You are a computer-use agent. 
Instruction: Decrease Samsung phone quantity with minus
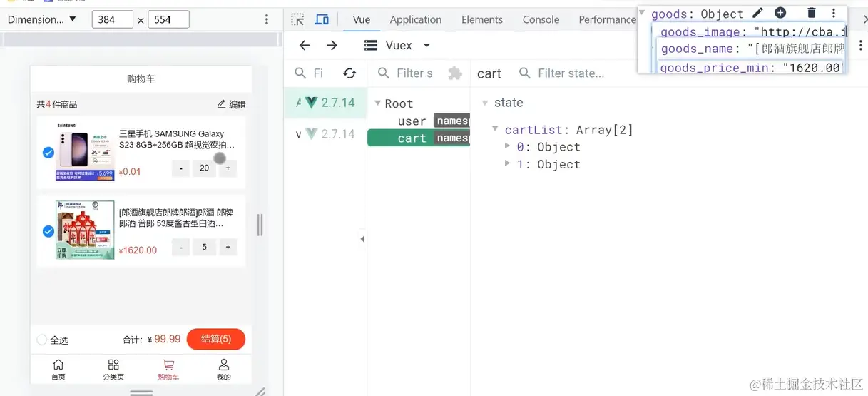coord(181,168)
